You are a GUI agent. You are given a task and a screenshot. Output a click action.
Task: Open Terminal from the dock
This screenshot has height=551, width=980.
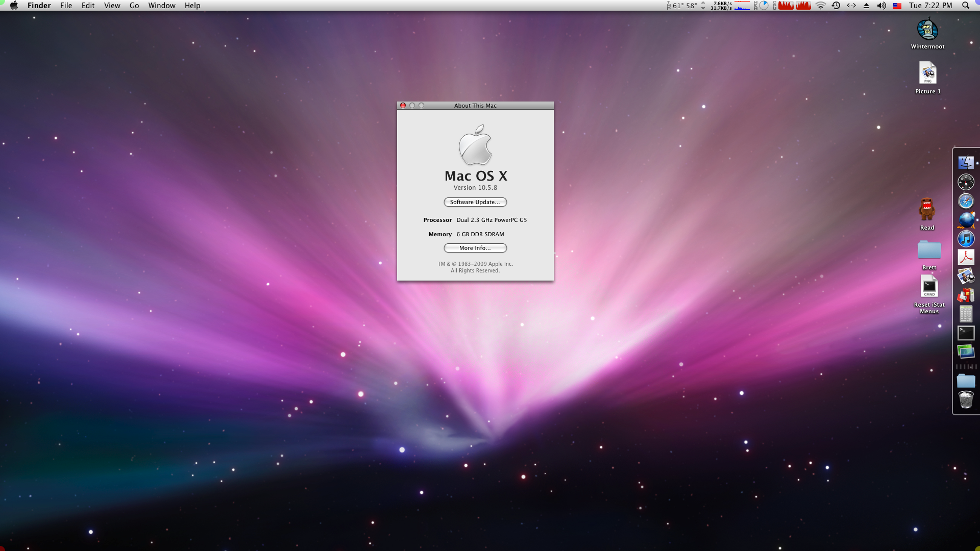[966, 333]
